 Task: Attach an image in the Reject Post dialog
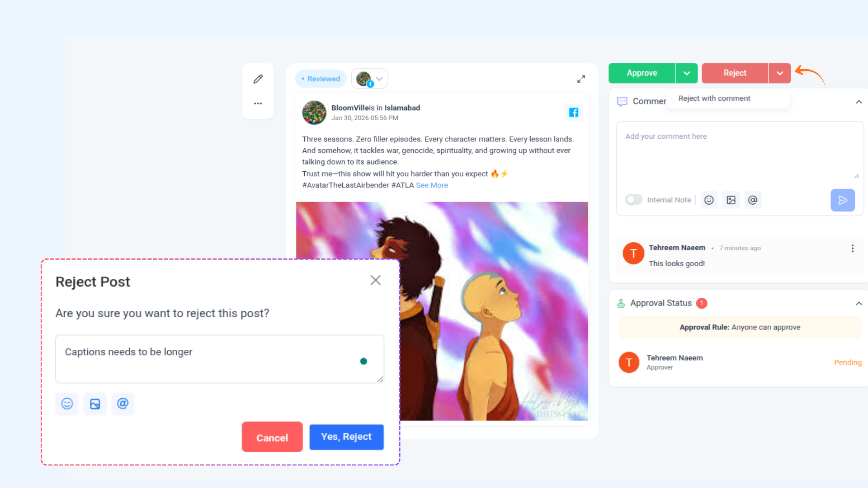(95, 404)
